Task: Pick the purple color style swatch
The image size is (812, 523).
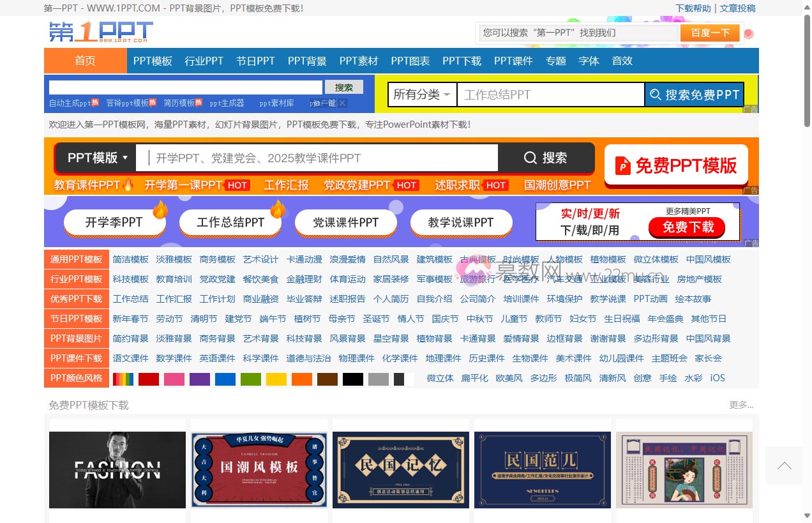Action: 200,379
